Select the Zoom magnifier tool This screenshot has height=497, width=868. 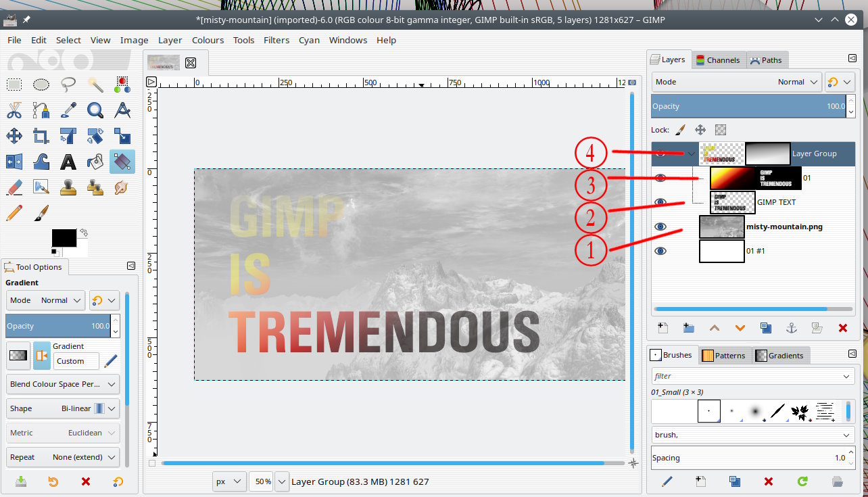click(x=95, y=110)
